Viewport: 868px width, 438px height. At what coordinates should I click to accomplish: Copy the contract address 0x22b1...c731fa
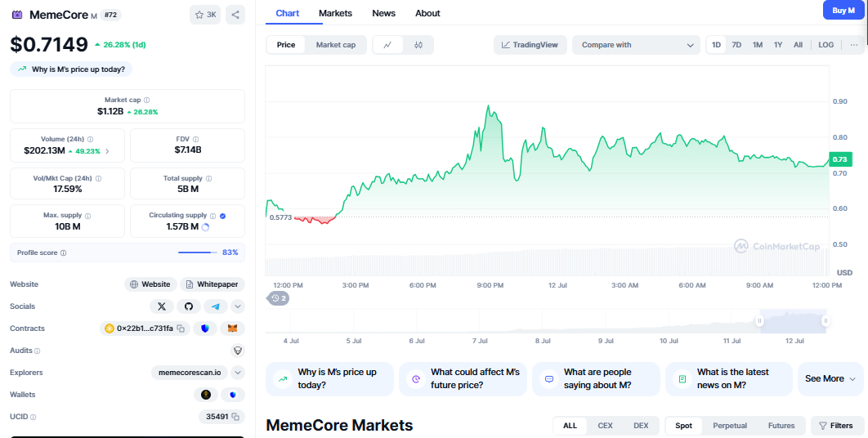click(181, 328)
